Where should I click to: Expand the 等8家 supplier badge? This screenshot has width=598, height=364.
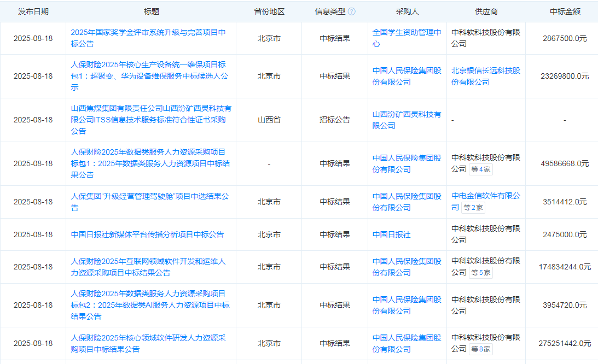[x=480, y=349]
